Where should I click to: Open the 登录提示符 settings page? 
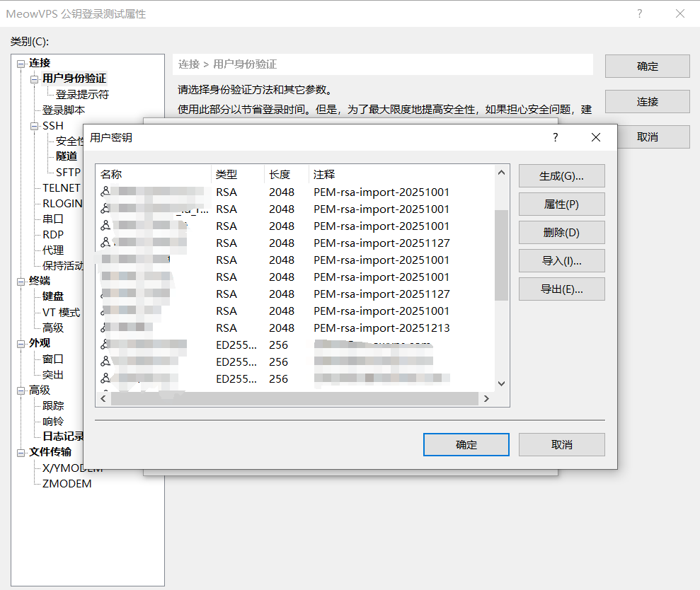(82, 94)
